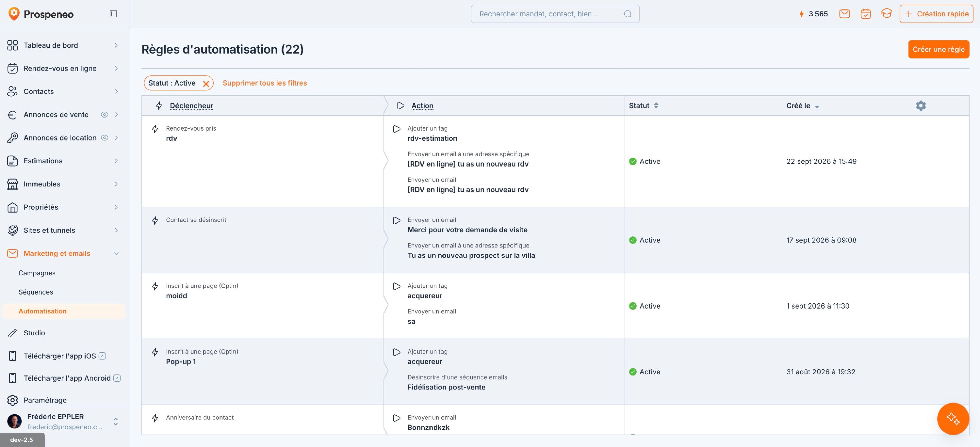
Task: Click the Action column header
Action: click(422, 106)
